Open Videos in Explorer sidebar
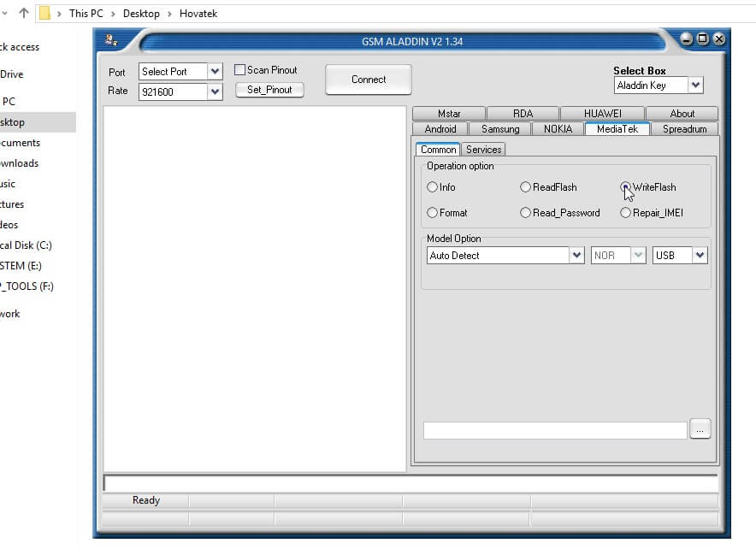Image resolution: width=756 pixels, height=549 pixels. tap(9, 225)
